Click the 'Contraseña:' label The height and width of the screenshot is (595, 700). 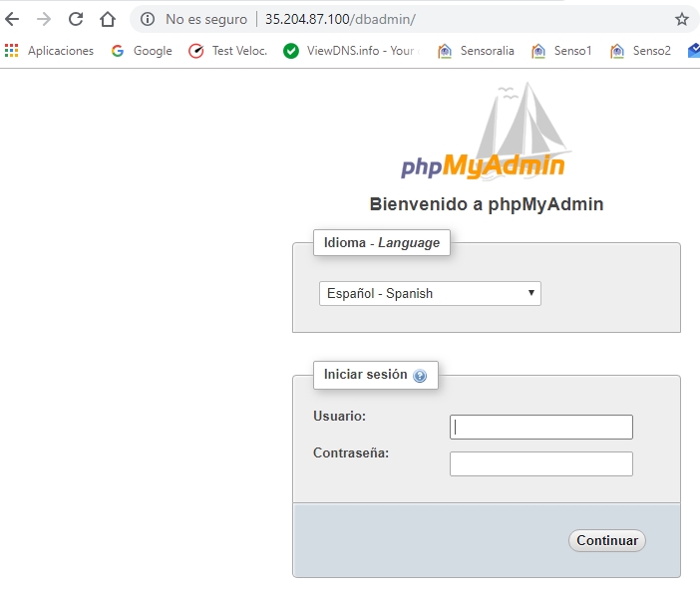click(351, 452)
